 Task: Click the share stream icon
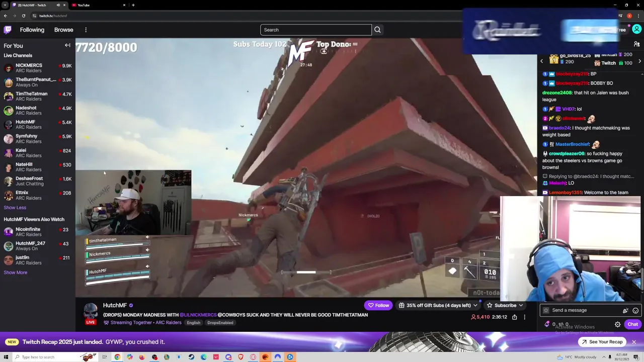(514, 317)
